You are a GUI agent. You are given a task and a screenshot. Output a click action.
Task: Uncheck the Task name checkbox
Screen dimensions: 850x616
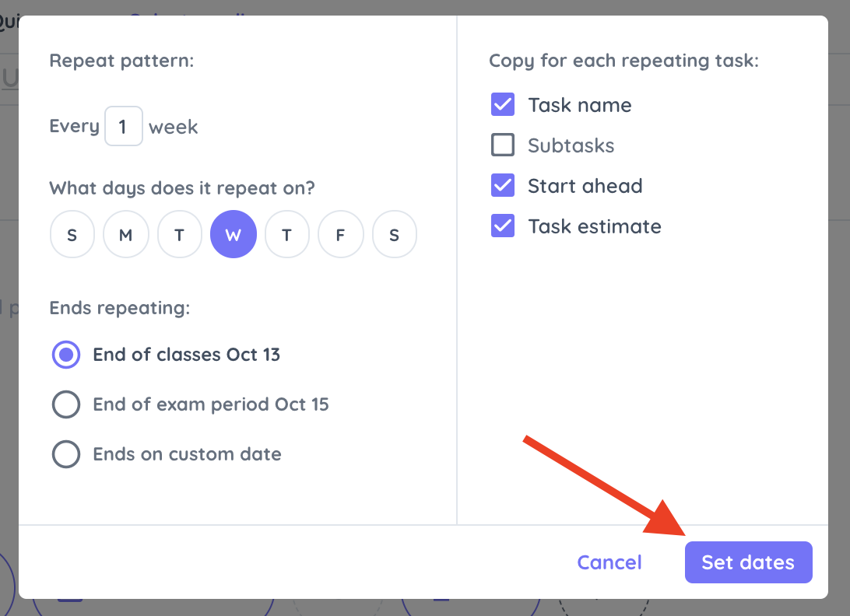click(503, 104)
